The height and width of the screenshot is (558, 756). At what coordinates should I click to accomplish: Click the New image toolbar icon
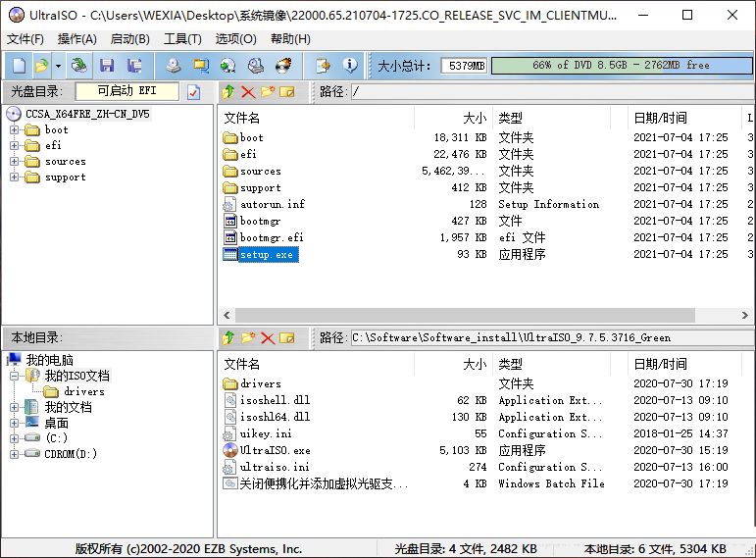(x=19, y=66)
